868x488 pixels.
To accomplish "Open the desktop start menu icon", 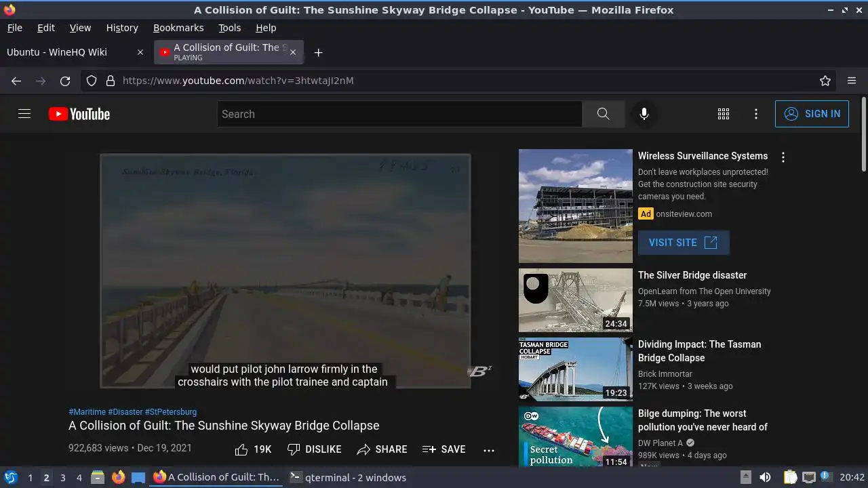I will tap(11, 477).
